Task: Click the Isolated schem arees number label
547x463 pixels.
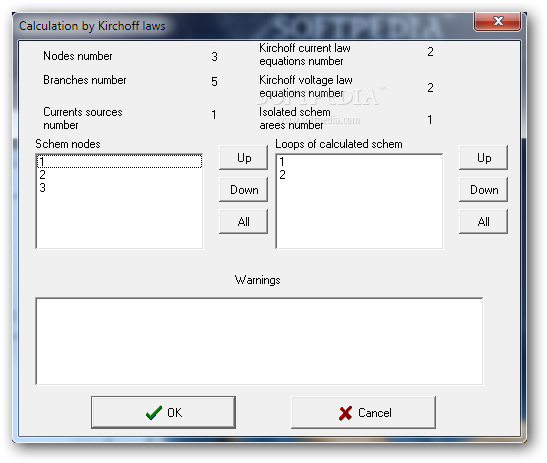Action: [x=295, y=118]
